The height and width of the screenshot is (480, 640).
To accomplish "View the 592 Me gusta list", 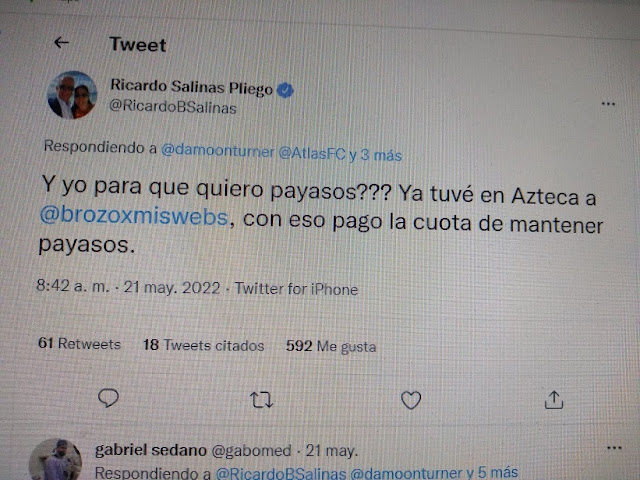I will pos(331,346).
